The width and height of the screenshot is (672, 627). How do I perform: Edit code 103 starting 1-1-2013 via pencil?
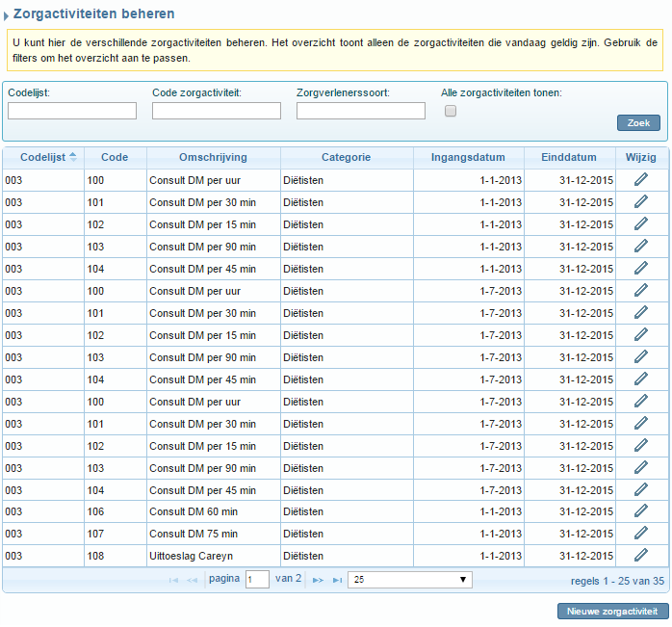641,247
